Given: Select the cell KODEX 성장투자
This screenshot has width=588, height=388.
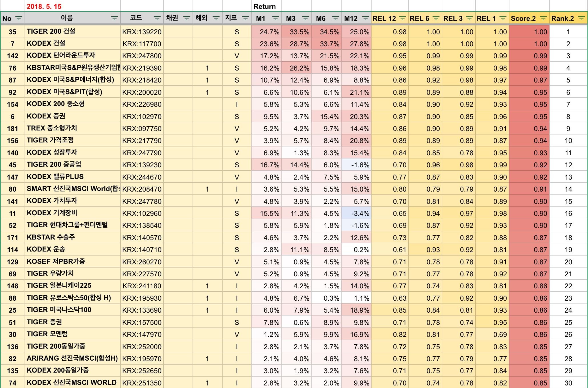Looking at the screenshot, I should [73, 152].
